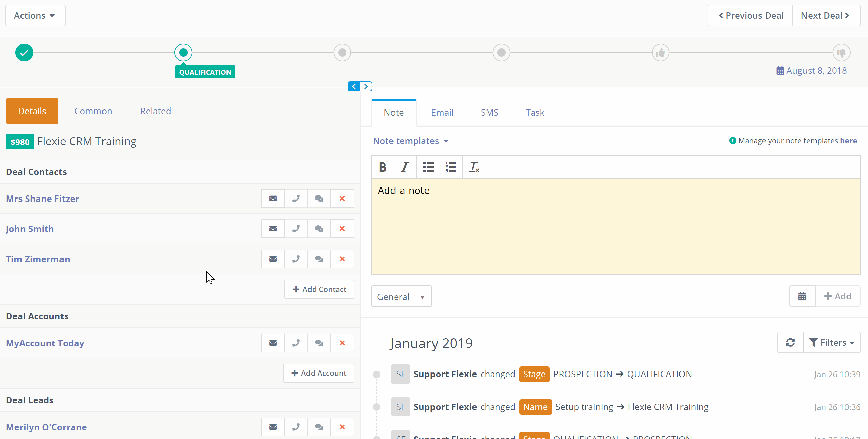Viewport: 868px width, 439px height.
Task: Click the Italic formatting icon
Action: point(405,166)
